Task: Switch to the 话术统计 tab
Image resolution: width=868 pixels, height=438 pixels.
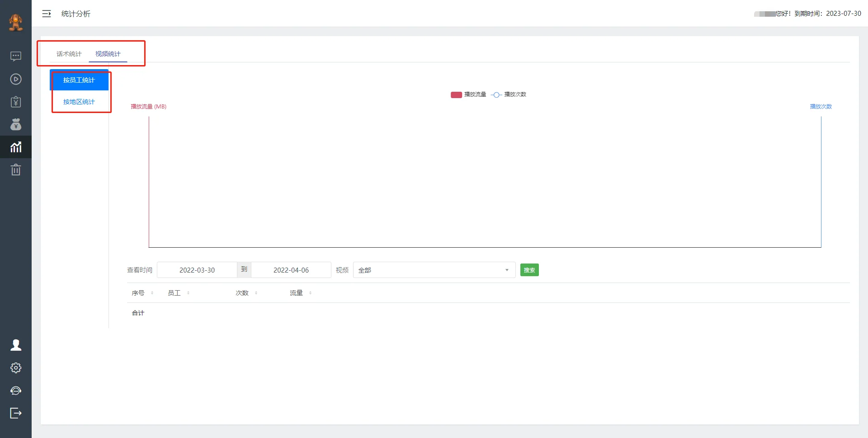Action: [x=69, y=54]
